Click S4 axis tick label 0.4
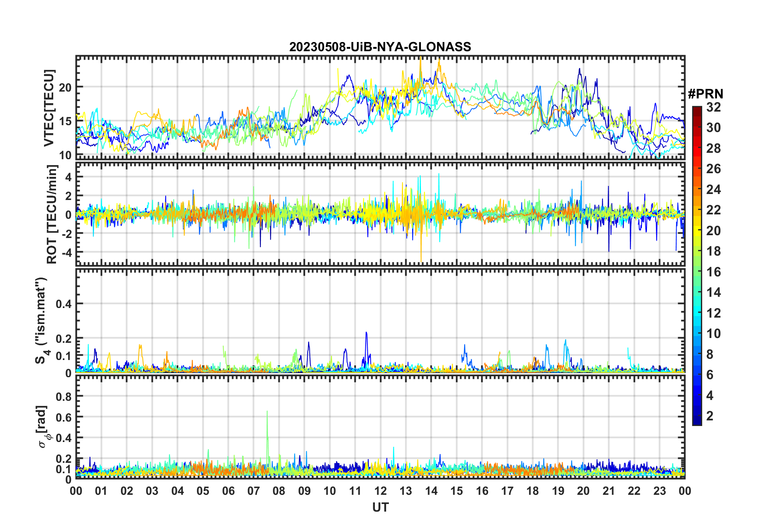761x532 pixels. pos(64,304)
